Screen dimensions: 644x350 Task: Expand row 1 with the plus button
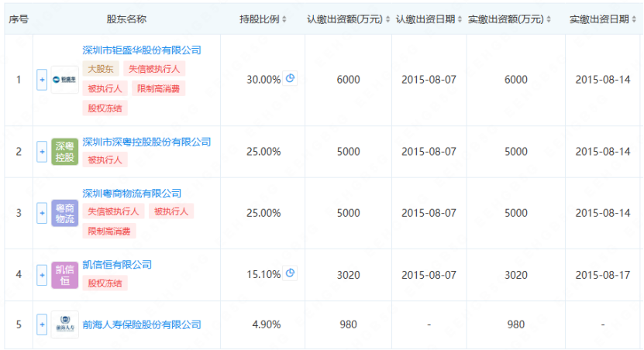[42, 80]
